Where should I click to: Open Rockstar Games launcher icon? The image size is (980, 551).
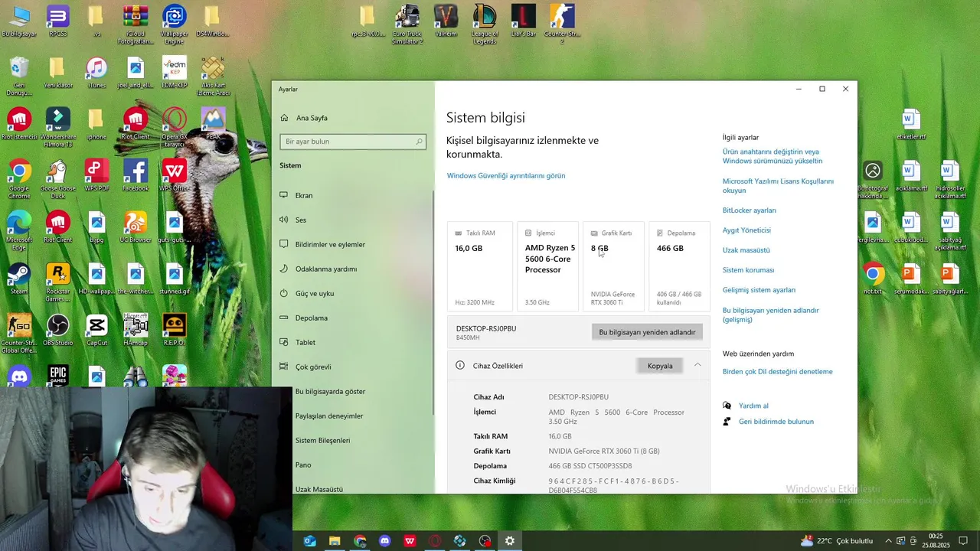pyautogui.click(x=58, y=282)
